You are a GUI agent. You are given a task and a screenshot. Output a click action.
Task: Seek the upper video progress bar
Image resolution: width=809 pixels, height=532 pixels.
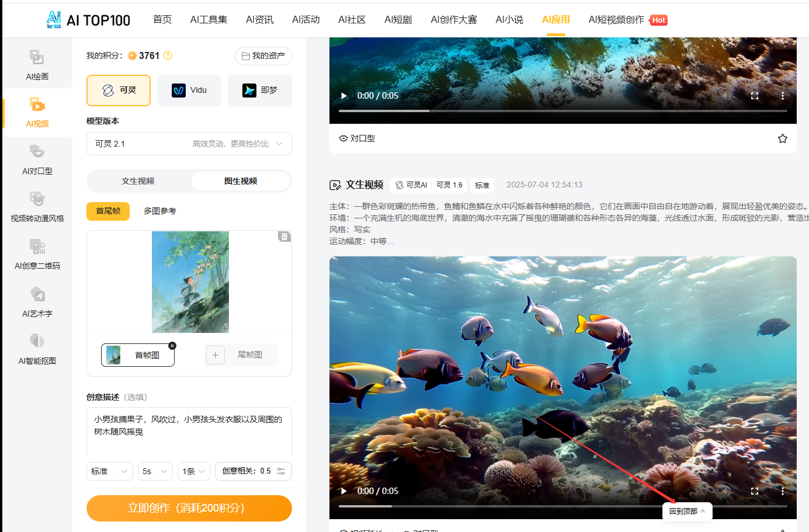(x=563, y=111)
